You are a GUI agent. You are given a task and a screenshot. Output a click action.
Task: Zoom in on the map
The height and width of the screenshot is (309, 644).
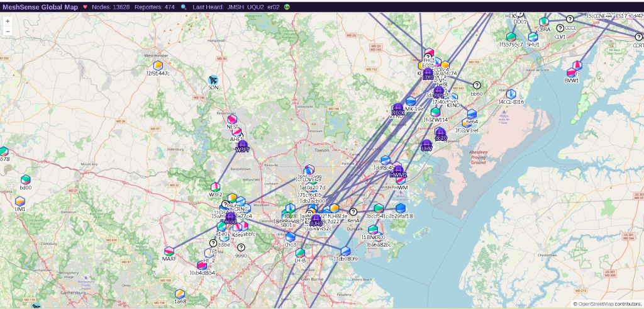click(8, 21)
